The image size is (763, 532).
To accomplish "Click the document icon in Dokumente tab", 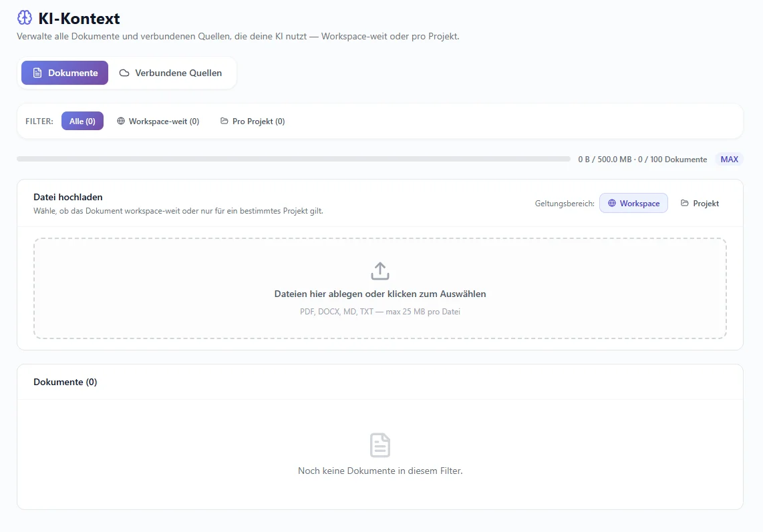I will [x=37, y=73].
